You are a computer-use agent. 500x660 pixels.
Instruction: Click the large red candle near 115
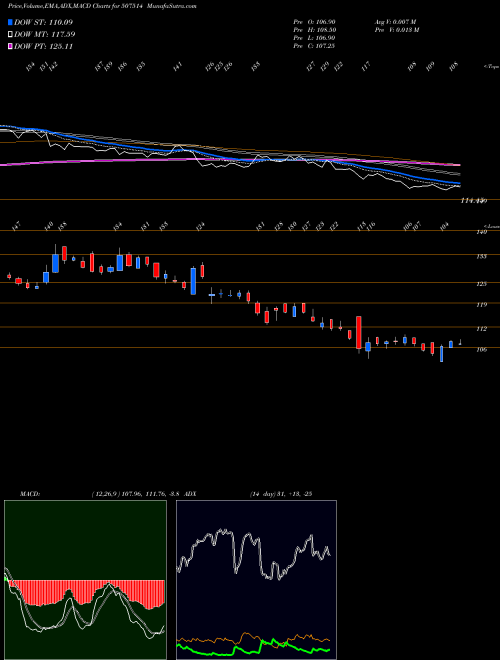[x=359, y=333]
